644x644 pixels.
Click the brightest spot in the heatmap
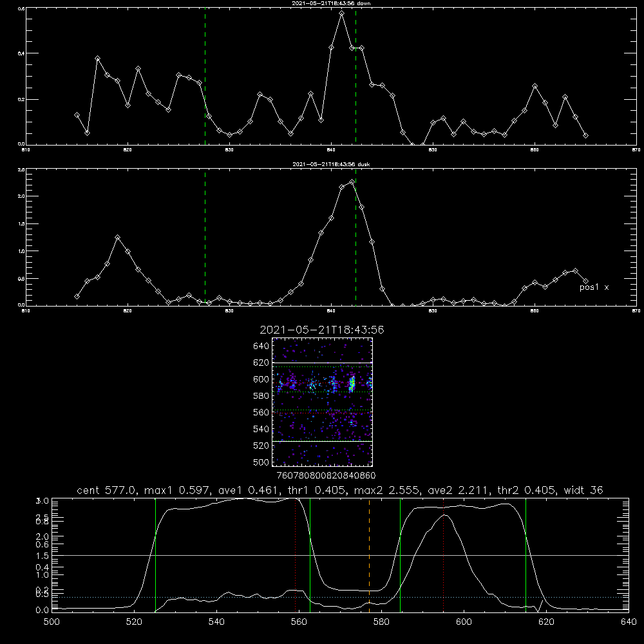coord(352,384)
